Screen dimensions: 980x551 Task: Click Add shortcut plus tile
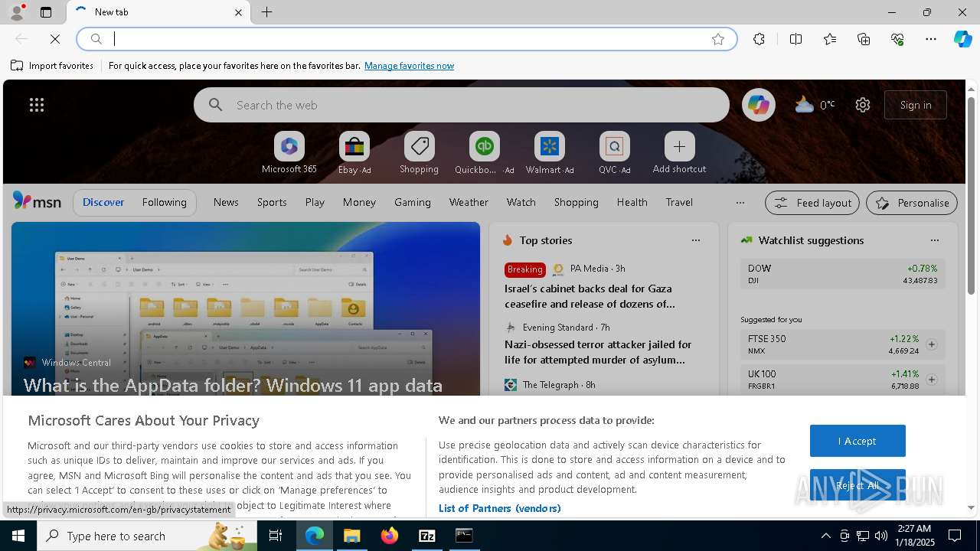(x=679, y=154)
